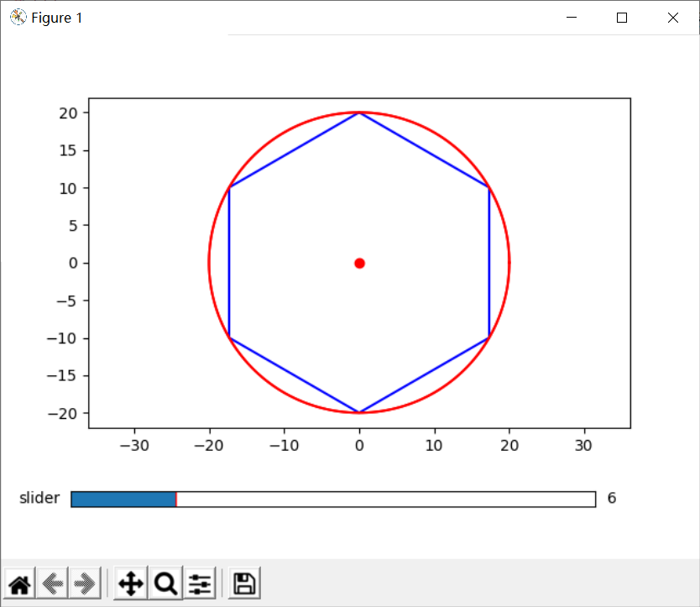Maximize the Figure 1 window
700x607 pixels.
622,18
